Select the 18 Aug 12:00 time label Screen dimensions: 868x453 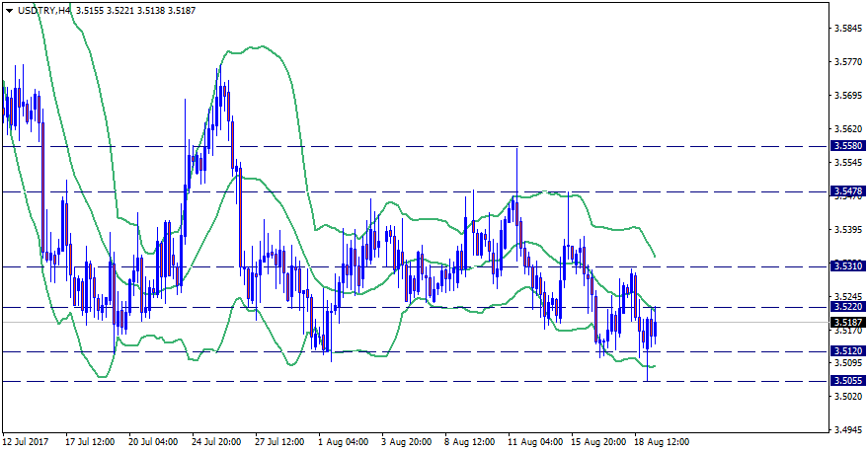(662, 442)
